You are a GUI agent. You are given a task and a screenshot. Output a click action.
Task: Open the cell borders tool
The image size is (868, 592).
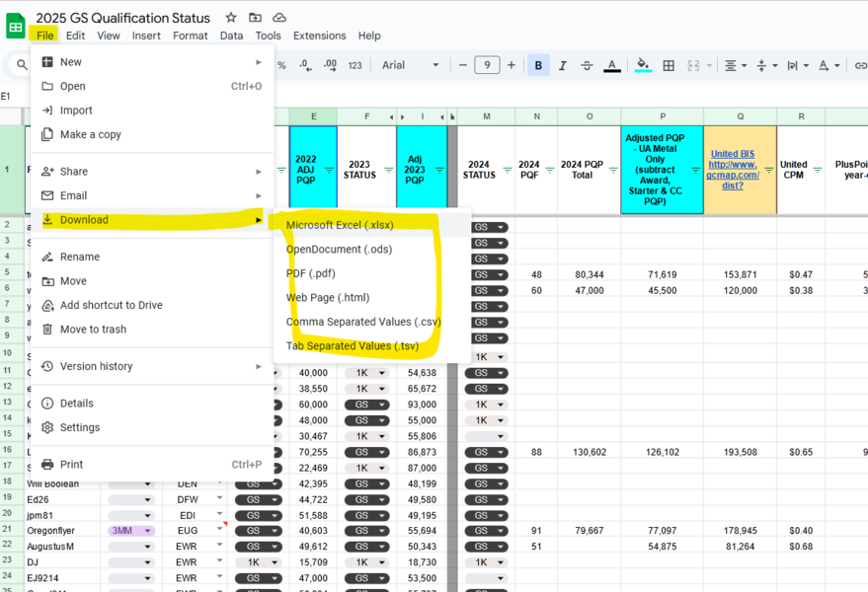(669, 65)
